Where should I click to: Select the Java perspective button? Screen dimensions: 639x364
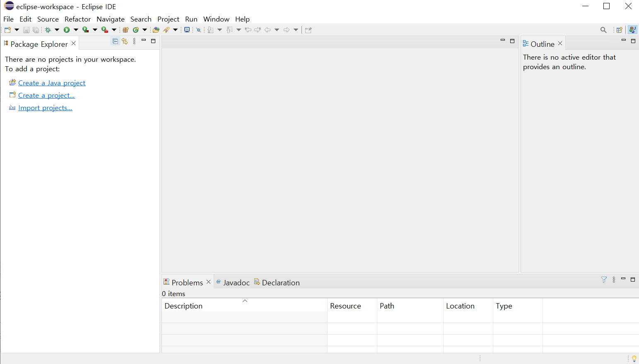[632, 30]
